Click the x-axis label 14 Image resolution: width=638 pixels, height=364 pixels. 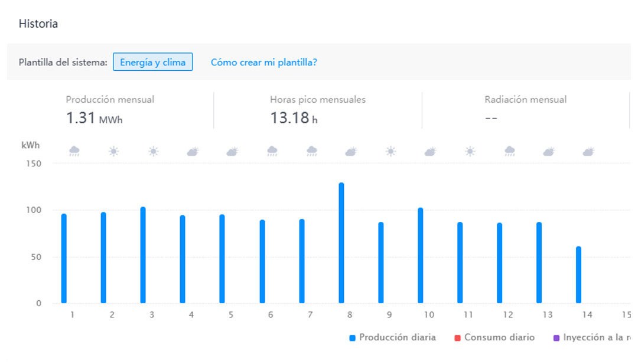[587, 315]
